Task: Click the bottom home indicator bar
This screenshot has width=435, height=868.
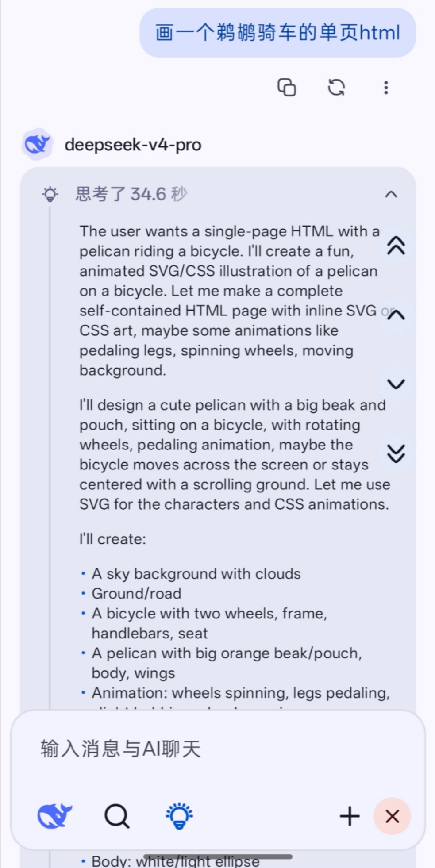Action: [x=218, y=857]
